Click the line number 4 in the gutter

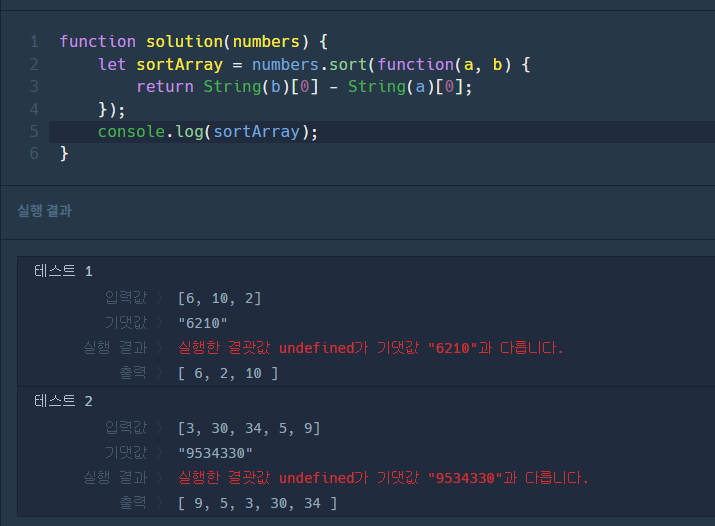point(34,109)
